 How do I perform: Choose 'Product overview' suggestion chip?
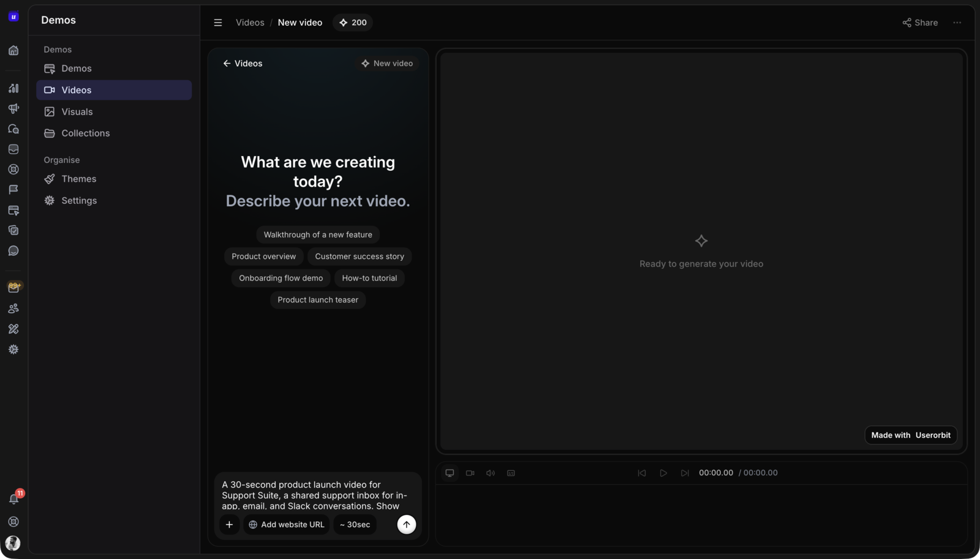point(263,257)
